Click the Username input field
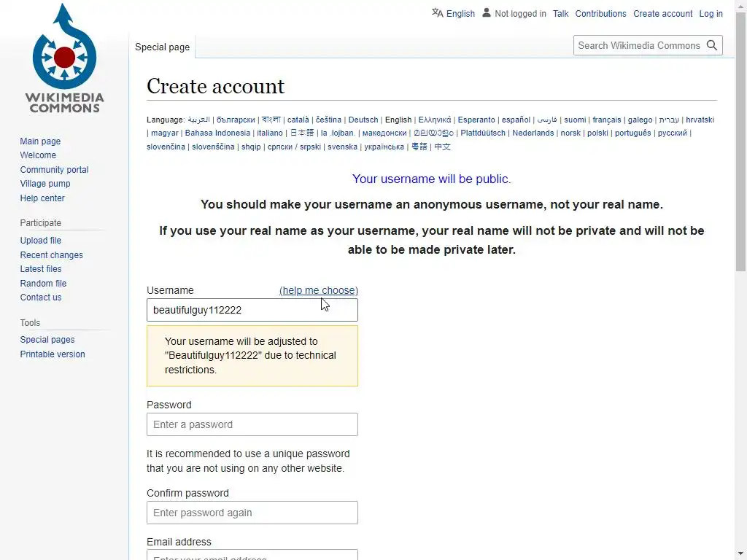747x560 pixels. [x=252, y=310]
